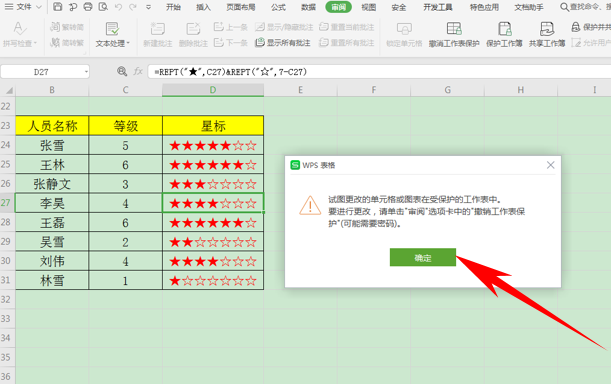The width and height of the screenshot is (612, 385).
Task: Click the Print icon in quick access toolbar
Action: (88, 7)
